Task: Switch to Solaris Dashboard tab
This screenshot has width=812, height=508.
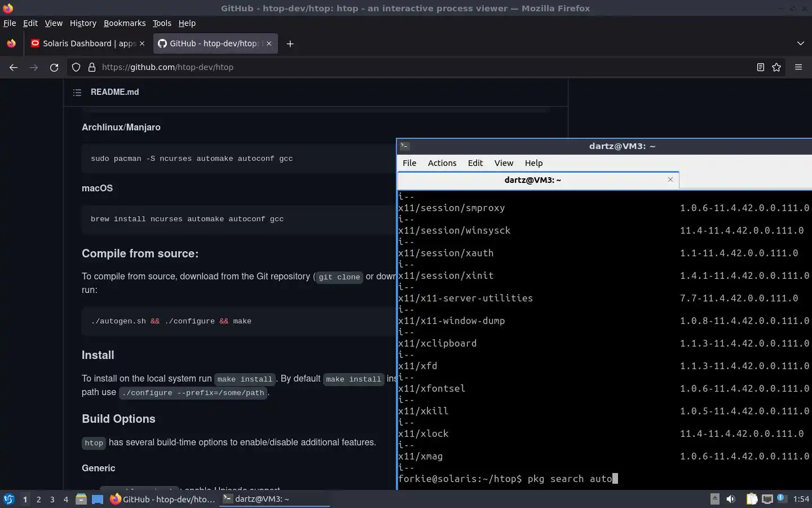Action: pos(88,43)
